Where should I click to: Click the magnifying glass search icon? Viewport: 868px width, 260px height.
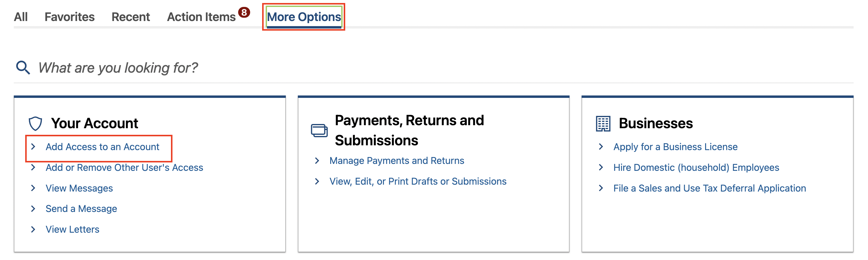point(23,68)
